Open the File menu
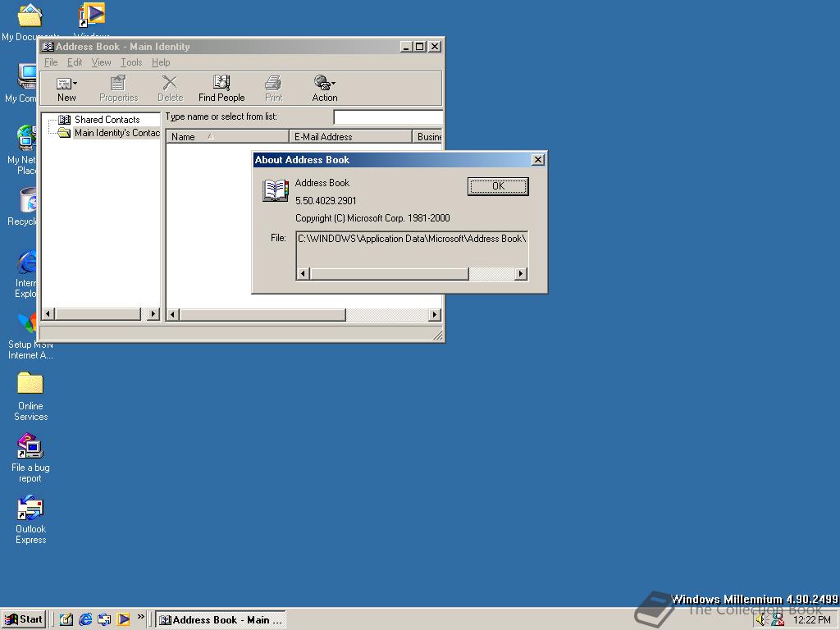 point(51,62)
